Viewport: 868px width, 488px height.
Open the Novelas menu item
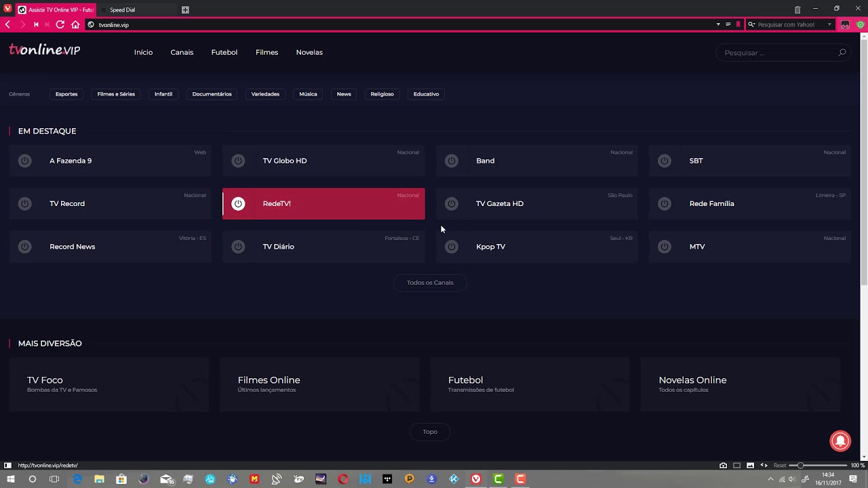(309, 52)
